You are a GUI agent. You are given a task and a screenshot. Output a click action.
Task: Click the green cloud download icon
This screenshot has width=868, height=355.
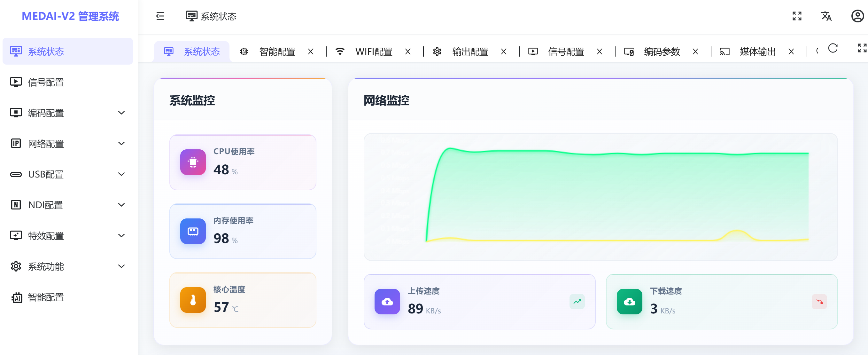pos(630,301)
